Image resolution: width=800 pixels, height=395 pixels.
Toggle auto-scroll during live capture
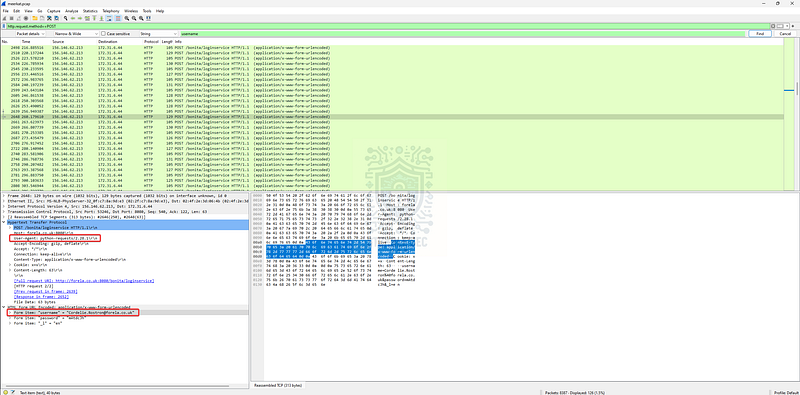[x=109, y=18]
